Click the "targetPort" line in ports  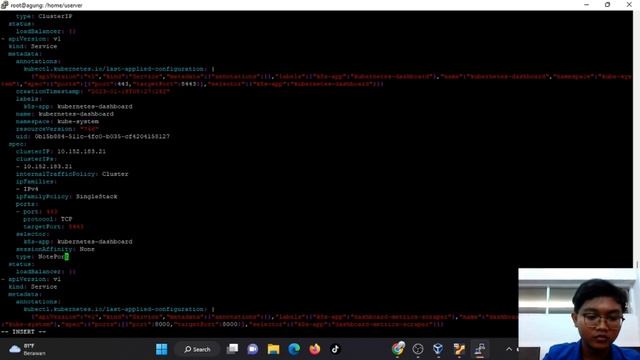pos(53,227)
